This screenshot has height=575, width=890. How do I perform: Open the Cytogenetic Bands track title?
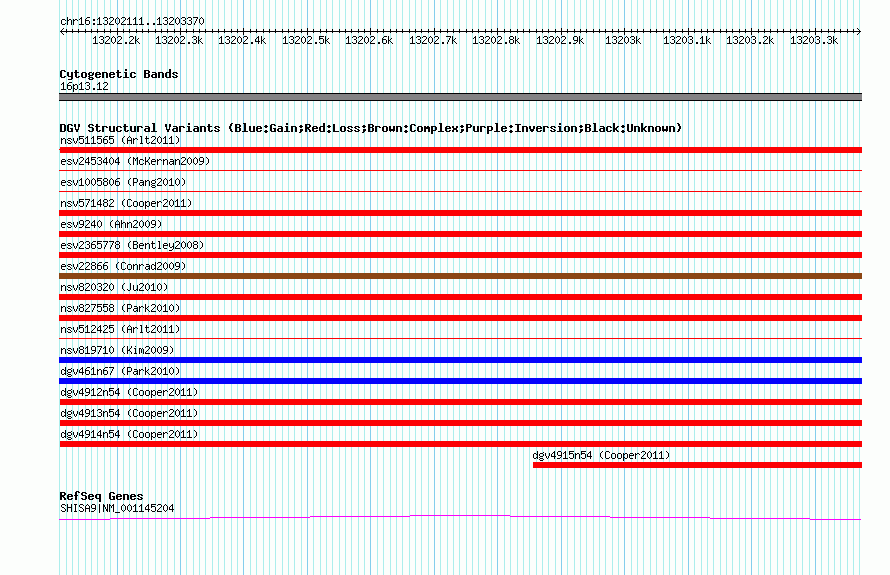tap(119, 74)
